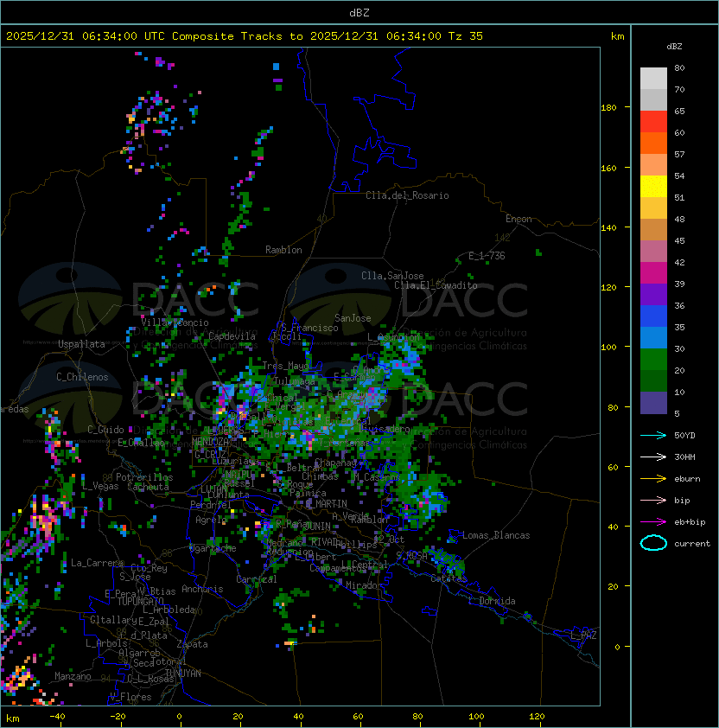Screen dimensions: 719x728
Task: Click the bip pink arrow legend icon
Action: (x=653, y=500)
